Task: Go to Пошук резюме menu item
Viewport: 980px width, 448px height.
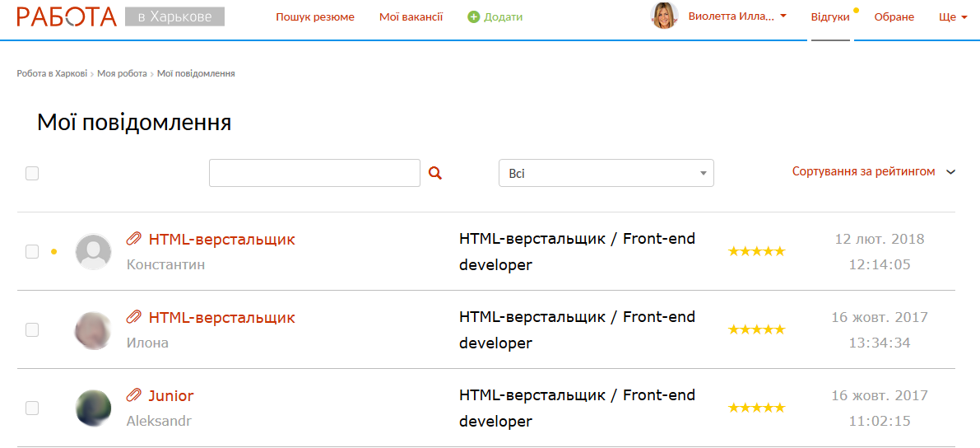Action: click(x=315, y=16)
